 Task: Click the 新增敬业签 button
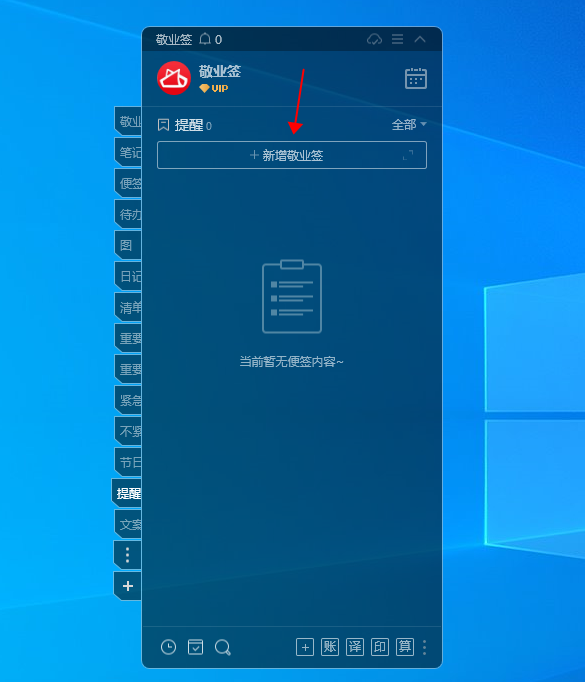pyautogui.click(x=292, y=155)
